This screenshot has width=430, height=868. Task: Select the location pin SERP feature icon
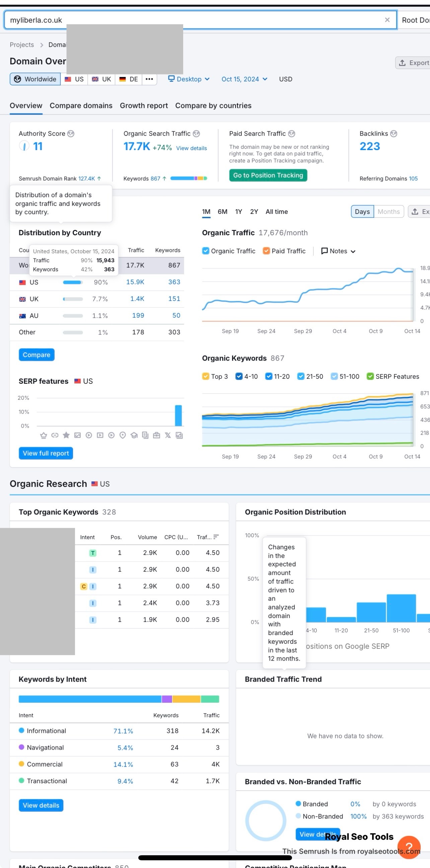[123, 435]
